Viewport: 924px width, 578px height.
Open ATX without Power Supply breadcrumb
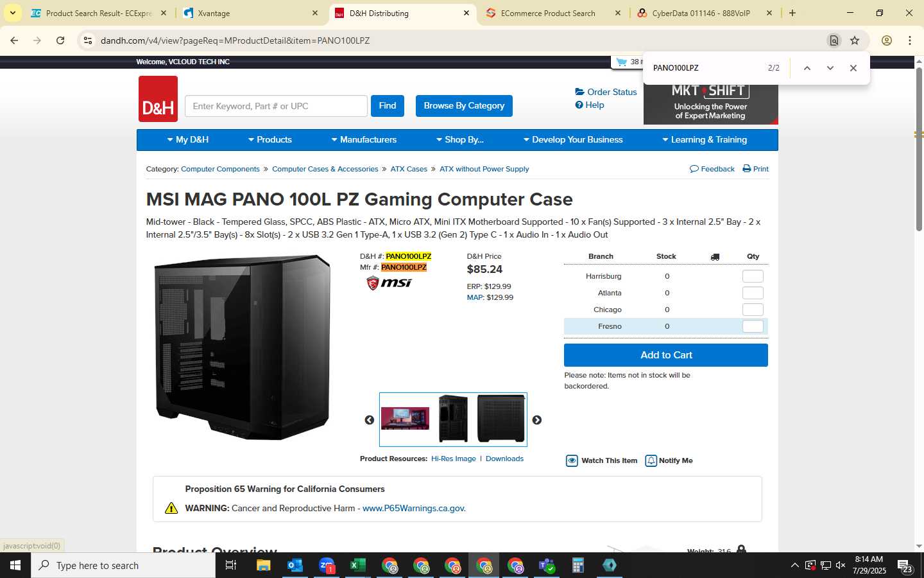pyautogui.click(x=484, y=169)
